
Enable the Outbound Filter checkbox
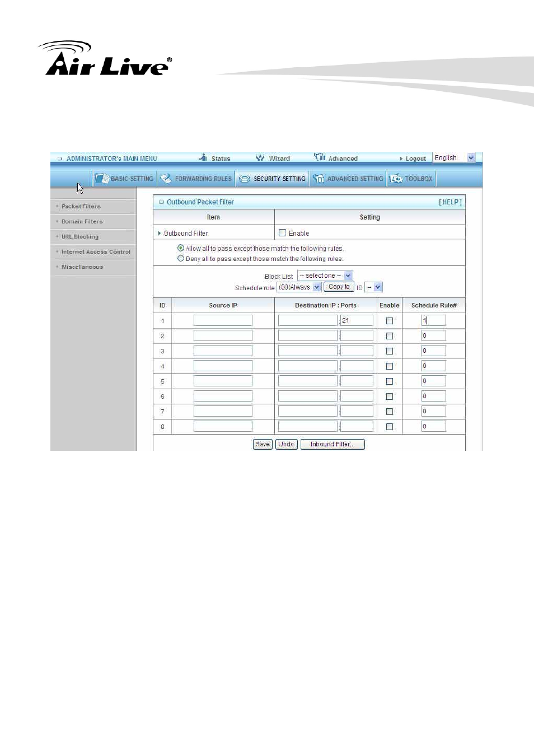[282, 233]
